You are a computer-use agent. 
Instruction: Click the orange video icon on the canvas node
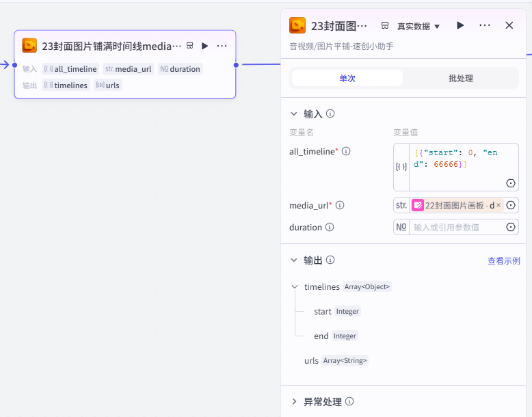[x=29, y=46]
